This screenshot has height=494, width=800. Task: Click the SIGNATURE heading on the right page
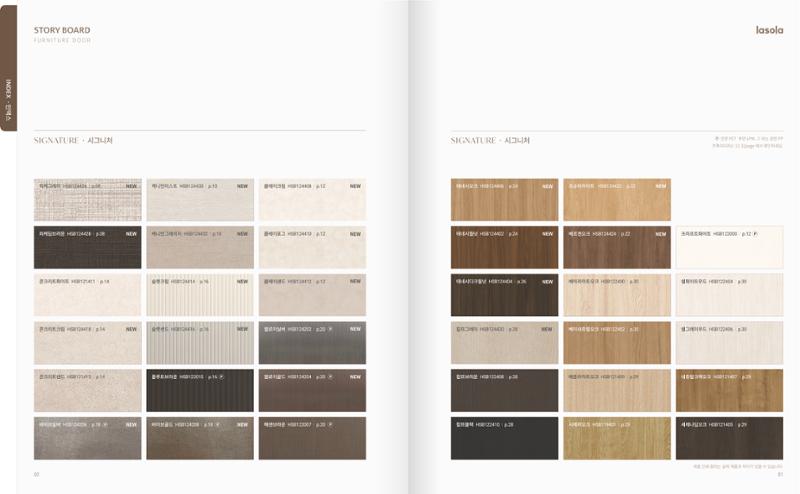click(x=490, y=140)
